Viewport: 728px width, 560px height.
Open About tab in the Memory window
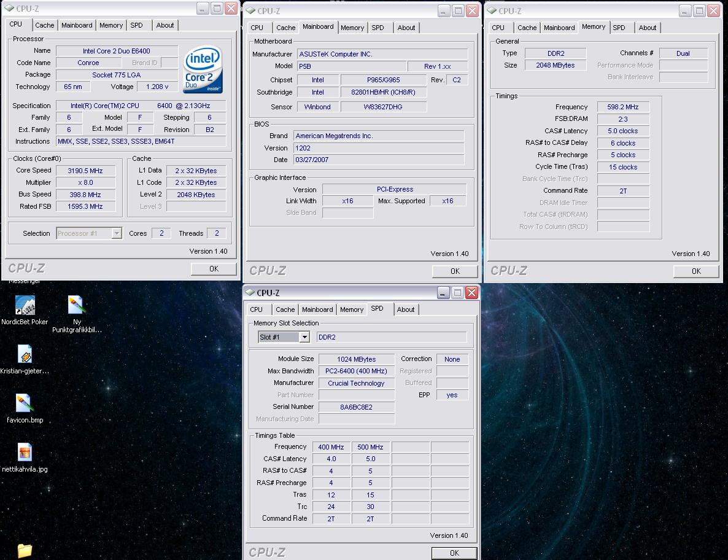[x=647, y=28]
